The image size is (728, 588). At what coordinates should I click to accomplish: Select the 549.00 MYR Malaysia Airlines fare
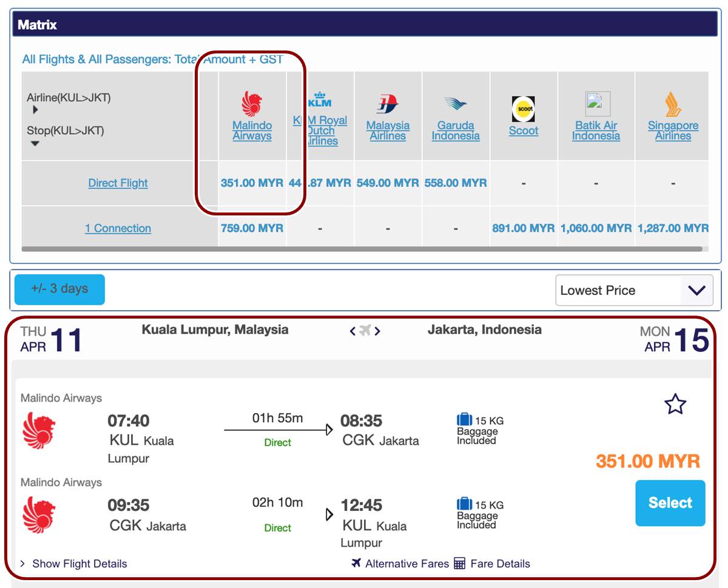point(388,183)
